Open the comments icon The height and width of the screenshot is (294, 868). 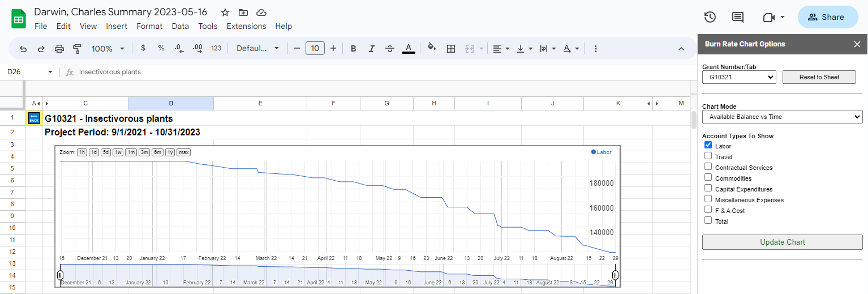tap(738, 17)
